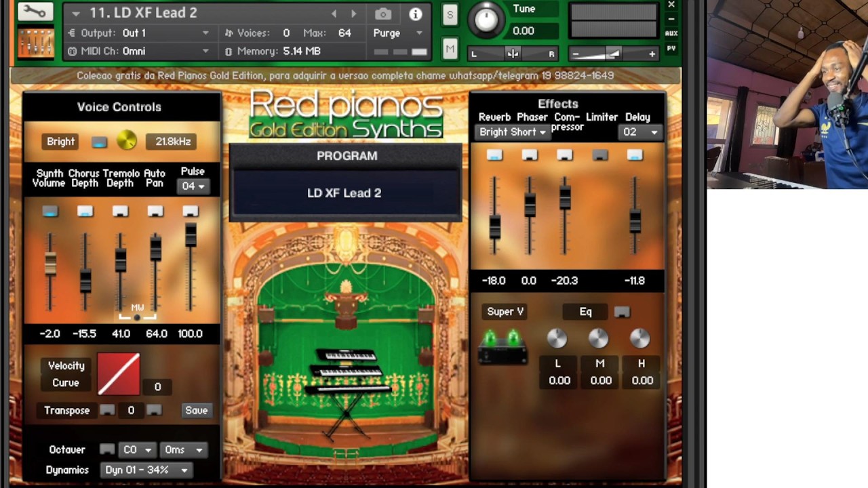The image size is (868, 488).
Task: Toggle the Compressor effect switch
Action: [x=565, y=156]
